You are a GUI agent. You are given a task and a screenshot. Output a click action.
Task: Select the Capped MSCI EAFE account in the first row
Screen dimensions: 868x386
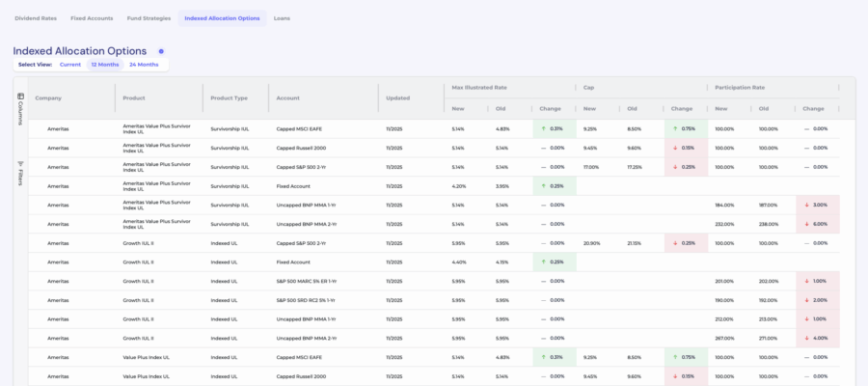(302, 128)
